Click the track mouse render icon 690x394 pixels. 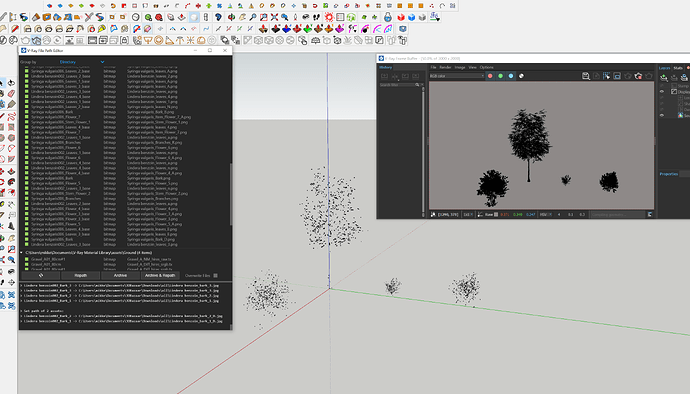pos(607,76)
